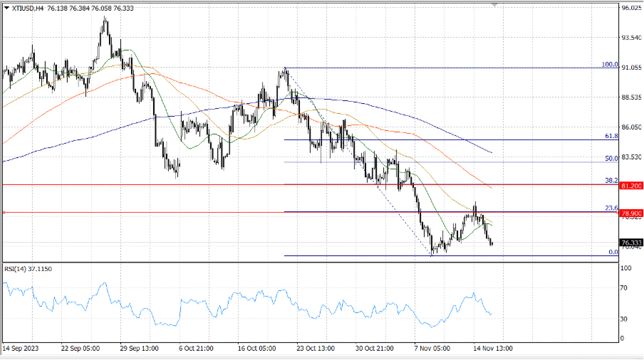Select the Fibonacci 23.6 level label

coord(611,208)
